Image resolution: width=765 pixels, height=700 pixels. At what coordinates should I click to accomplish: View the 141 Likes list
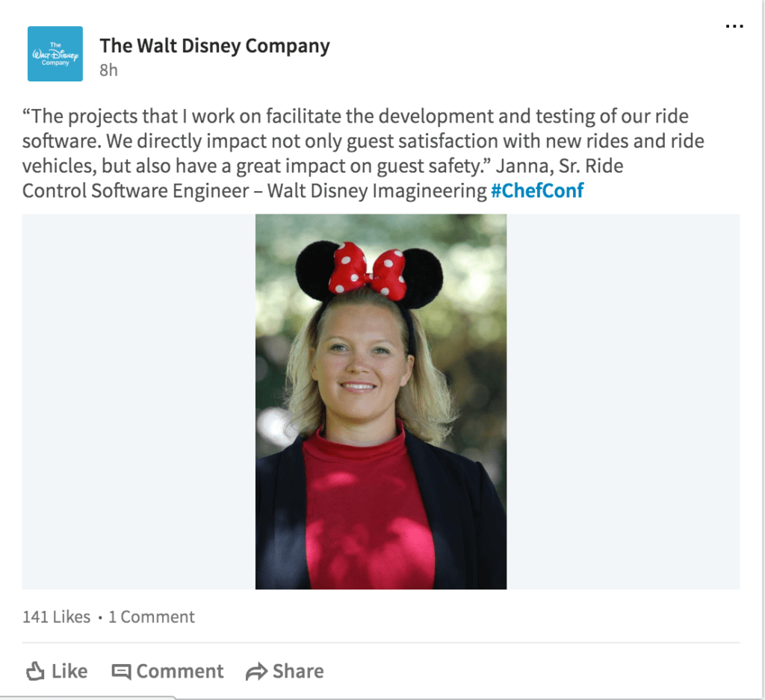[x=57, y=617]
